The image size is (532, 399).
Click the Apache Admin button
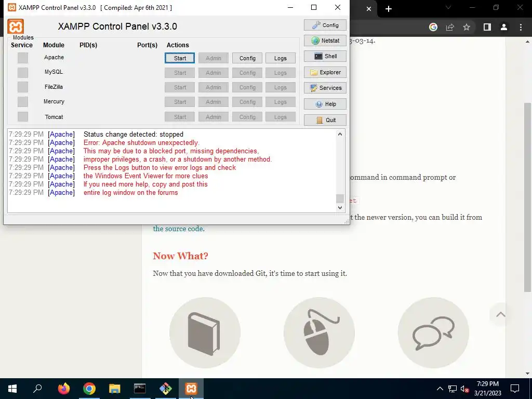pos(214,58)
